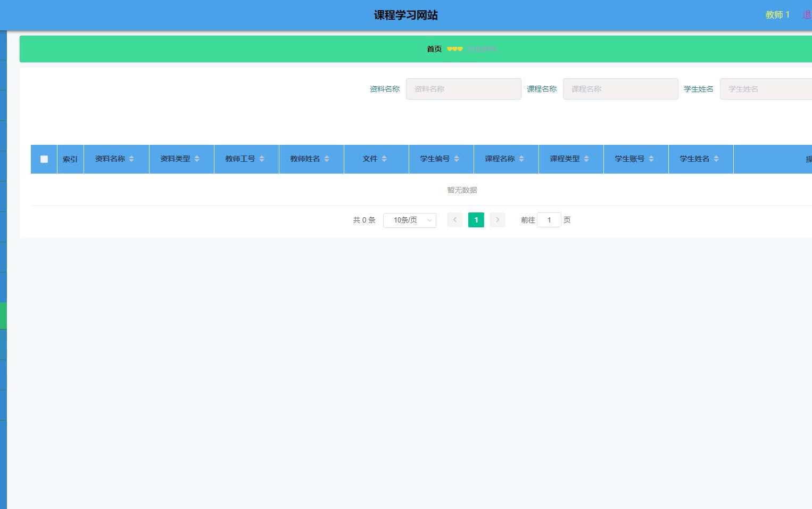Sort by the 课程名称 column header arrows

coord(521,159)
